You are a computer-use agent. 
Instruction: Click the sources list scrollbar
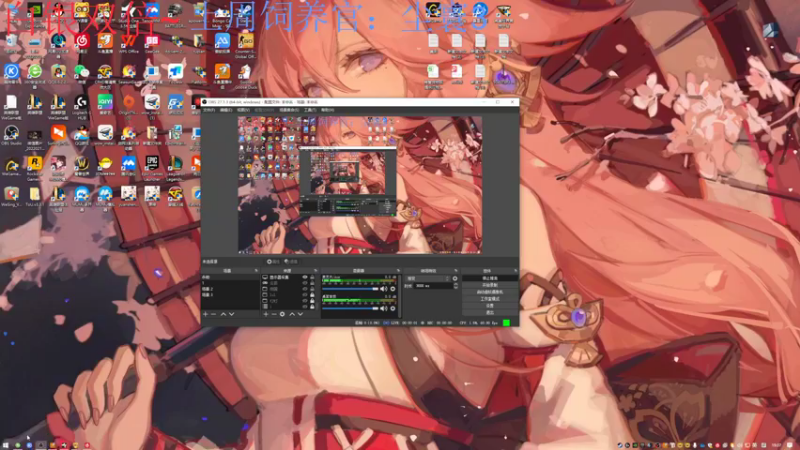317,305
